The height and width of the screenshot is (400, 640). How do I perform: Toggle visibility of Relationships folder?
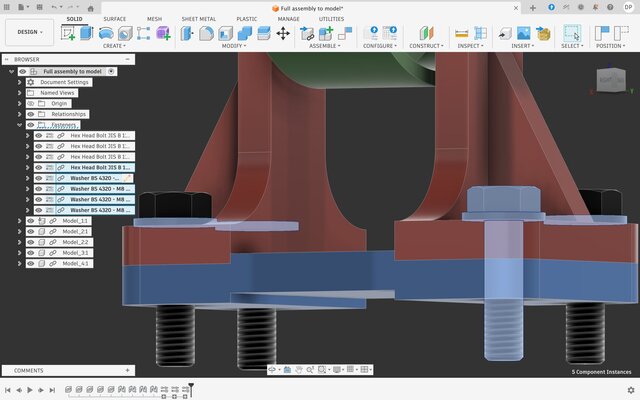30,114
